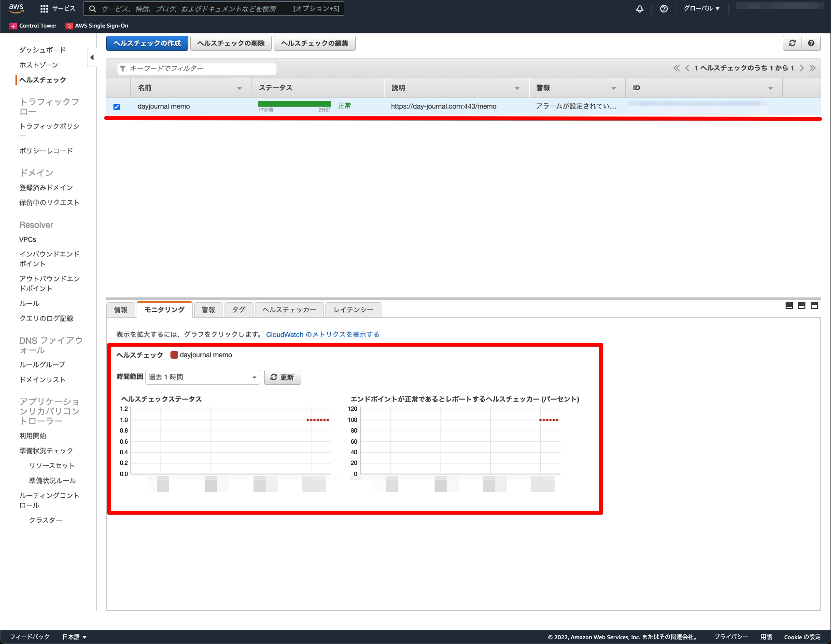Focus the keyword filter field
The height and width of the screenshot is (644, 831).
197,69
